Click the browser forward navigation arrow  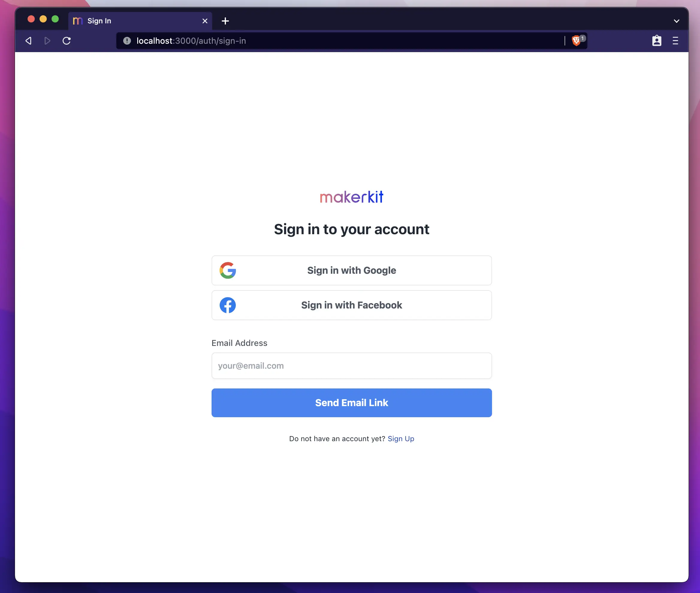pos(47,41)
